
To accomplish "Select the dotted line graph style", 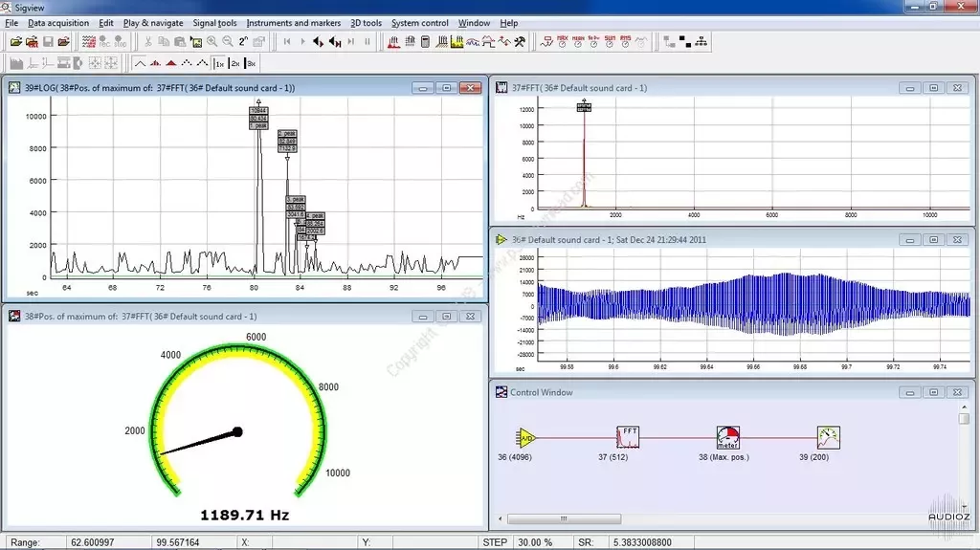I will pyautogui.click(x=187, y=63).
